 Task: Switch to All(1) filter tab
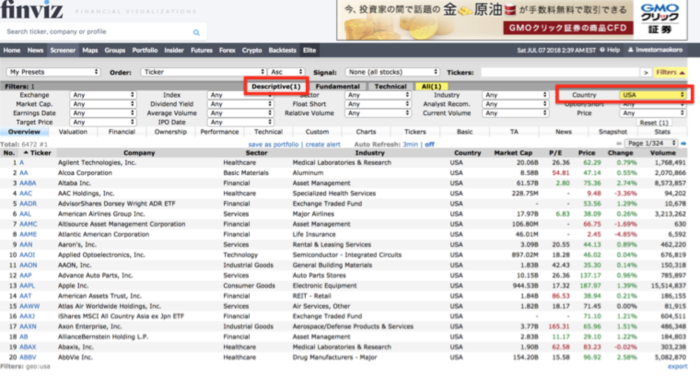(x=431, y=87)
